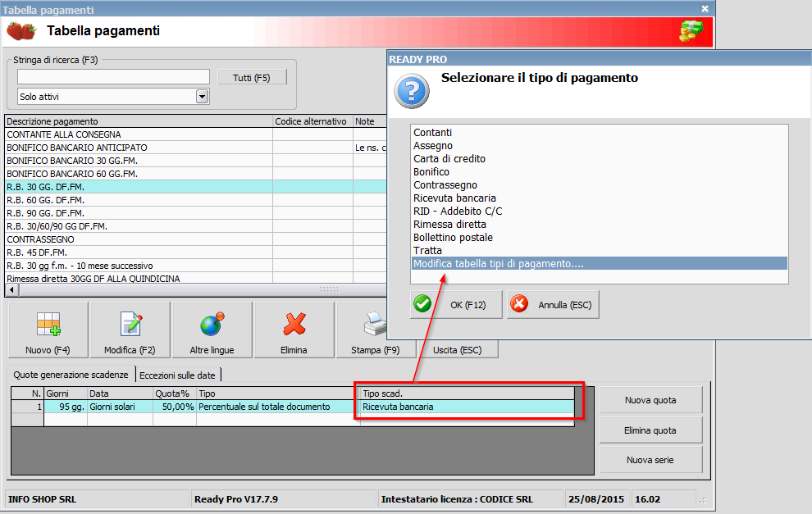Viewport: 812px width, 514px height.
Task: Click Note column header
Action: tap(370, 121)
